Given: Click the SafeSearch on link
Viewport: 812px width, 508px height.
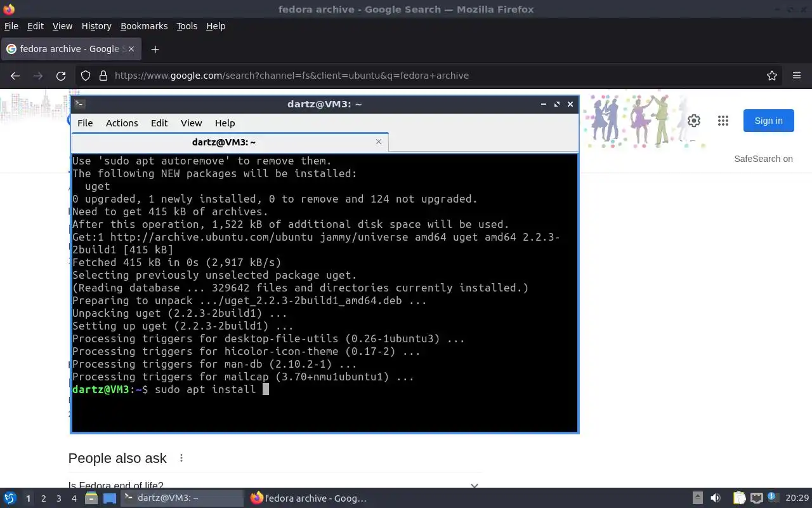Looking at the screenshot, I should (763, 159).
